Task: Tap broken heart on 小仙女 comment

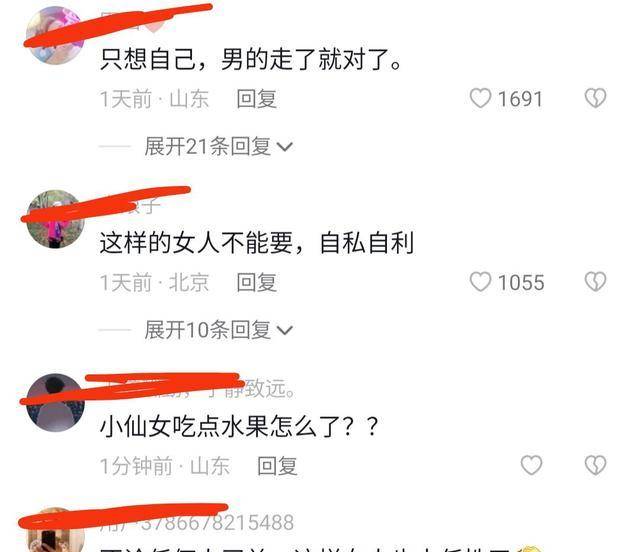Action: (x=596, y=465)
